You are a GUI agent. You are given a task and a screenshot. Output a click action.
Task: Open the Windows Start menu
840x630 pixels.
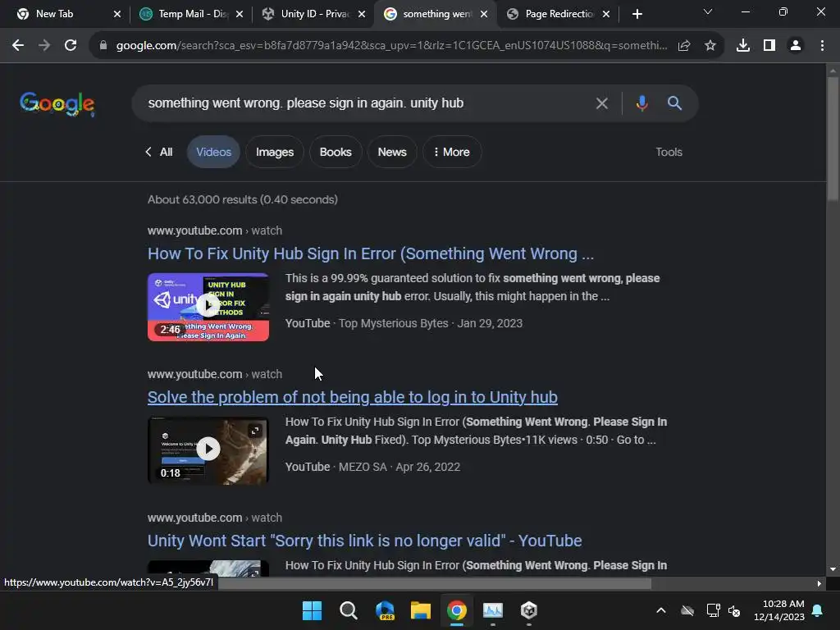point(312,610)
